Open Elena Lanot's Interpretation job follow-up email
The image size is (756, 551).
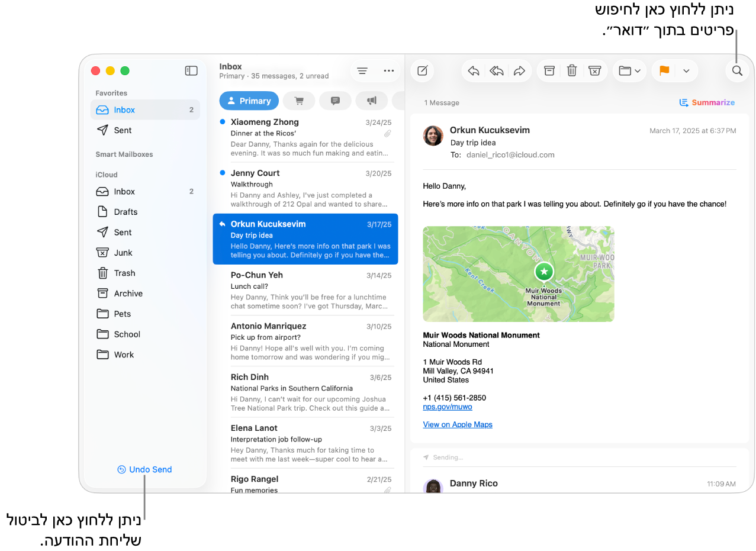305,443
